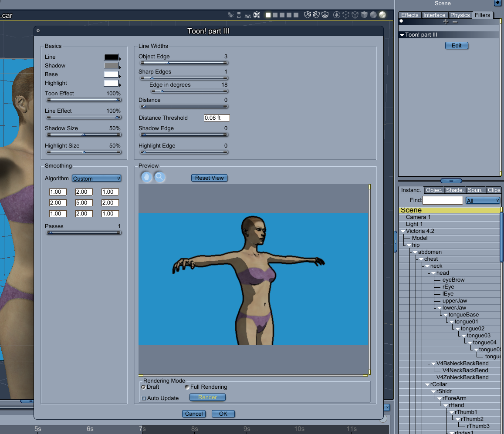Image resolution: width=504 pixels, height=434 pixels.
Task: Click the Object Edge slider track
Action: (x=184, y=63)
